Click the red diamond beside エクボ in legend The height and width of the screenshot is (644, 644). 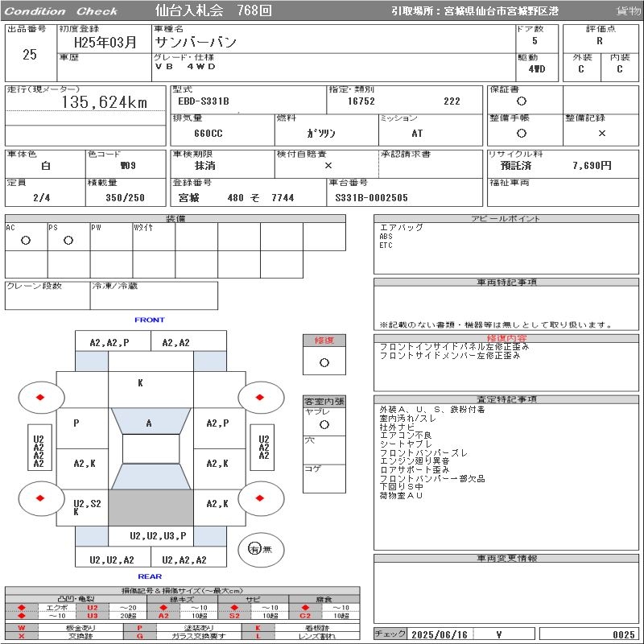pos(22,607)
